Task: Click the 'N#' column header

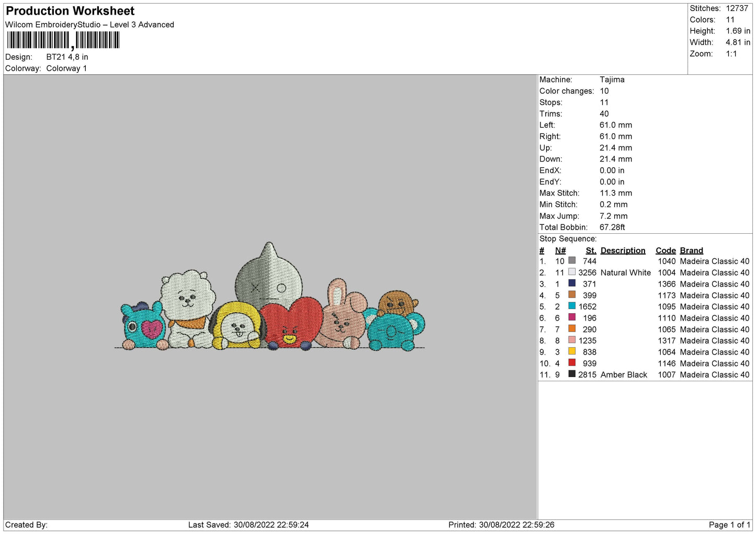Action: (560, 251)
